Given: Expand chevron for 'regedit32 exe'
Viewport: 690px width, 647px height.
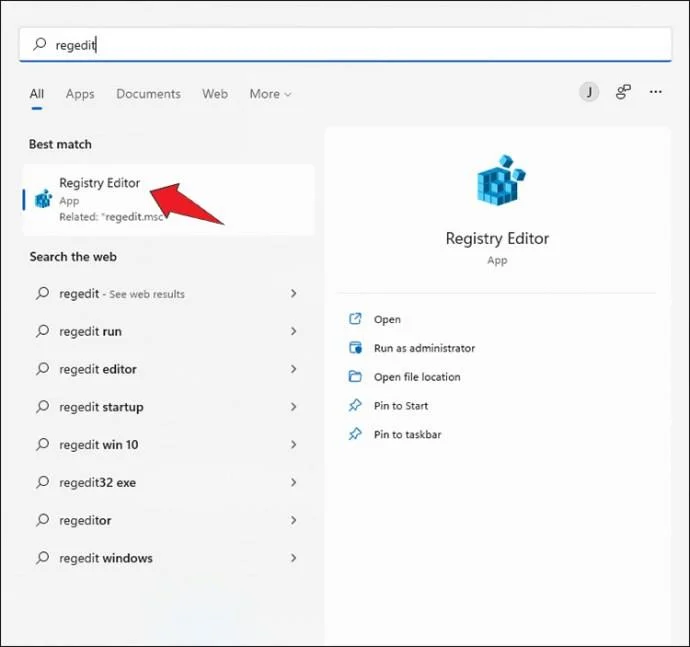Looking at the screenshot, I should [x=294, y=482].
